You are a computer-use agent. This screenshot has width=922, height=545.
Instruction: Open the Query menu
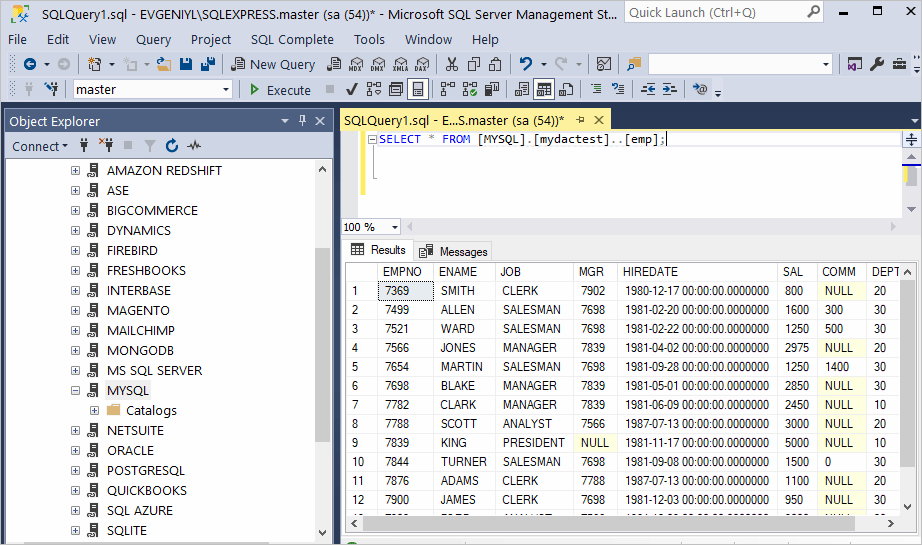pos(153,39)
